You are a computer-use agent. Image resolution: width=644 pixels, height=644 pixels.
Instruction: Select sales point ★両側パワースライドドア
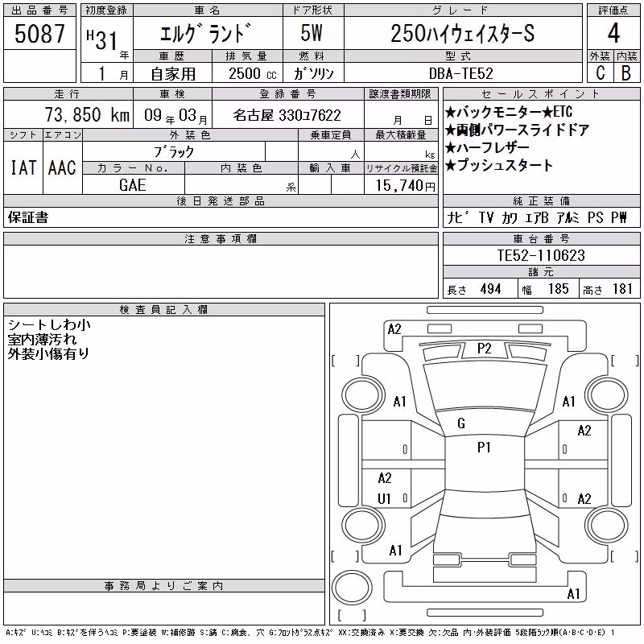coord(518,130)
